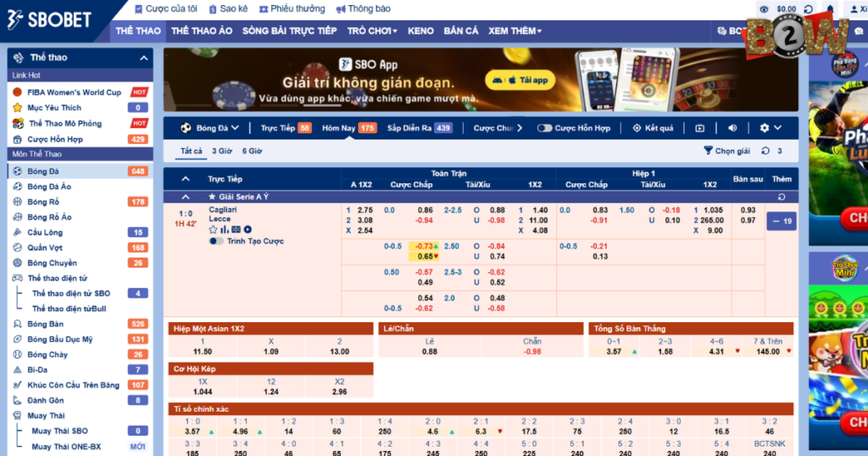The width and height of the screenshot is (868, 456).
Task: Click the Bóng Đá soccer ball icon in sidebar
Action: tap(18, 171)
